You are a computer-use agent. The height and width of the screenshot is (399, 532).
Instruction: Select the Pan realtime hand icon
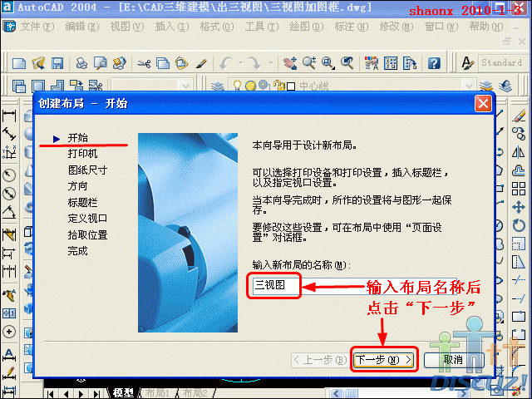pos(290,63)
